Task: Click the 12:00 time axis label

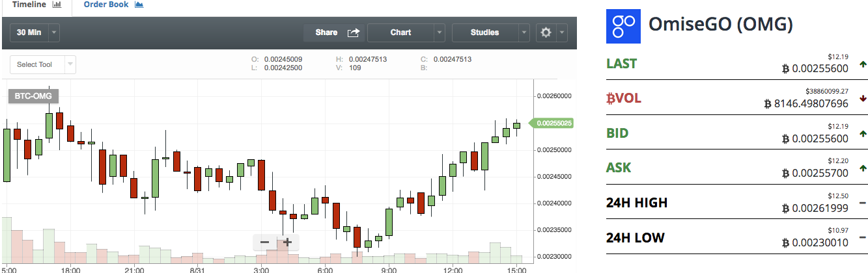Action: (453, 269)
